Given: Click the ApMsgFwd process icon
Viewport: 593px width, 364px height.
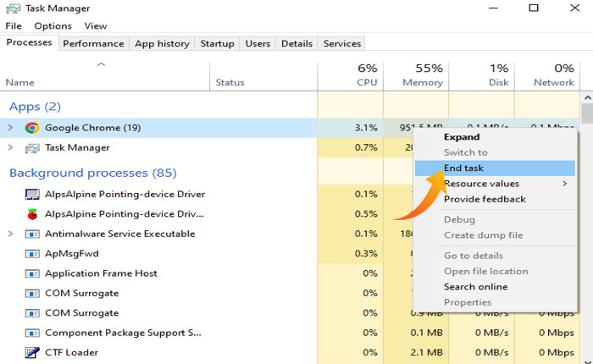Looking at the screenshot, I should pyautogui.click(x=32, y=253).
